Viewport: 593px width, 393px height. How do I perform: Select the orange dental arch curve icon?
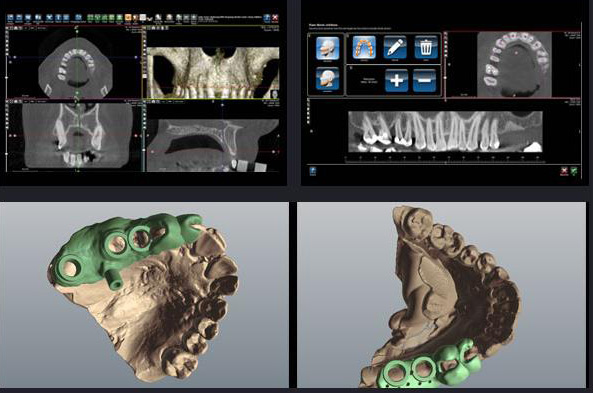pos(364,47)
